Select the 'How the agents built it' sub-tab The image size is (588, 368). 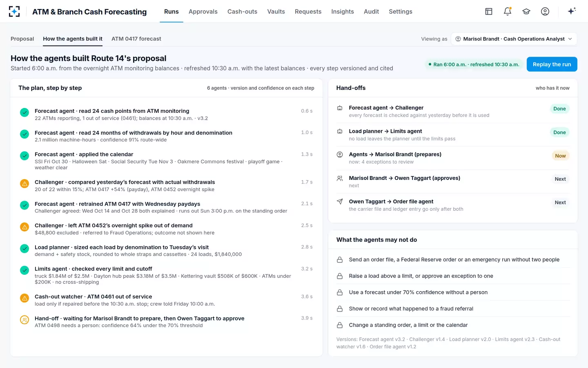73,39
